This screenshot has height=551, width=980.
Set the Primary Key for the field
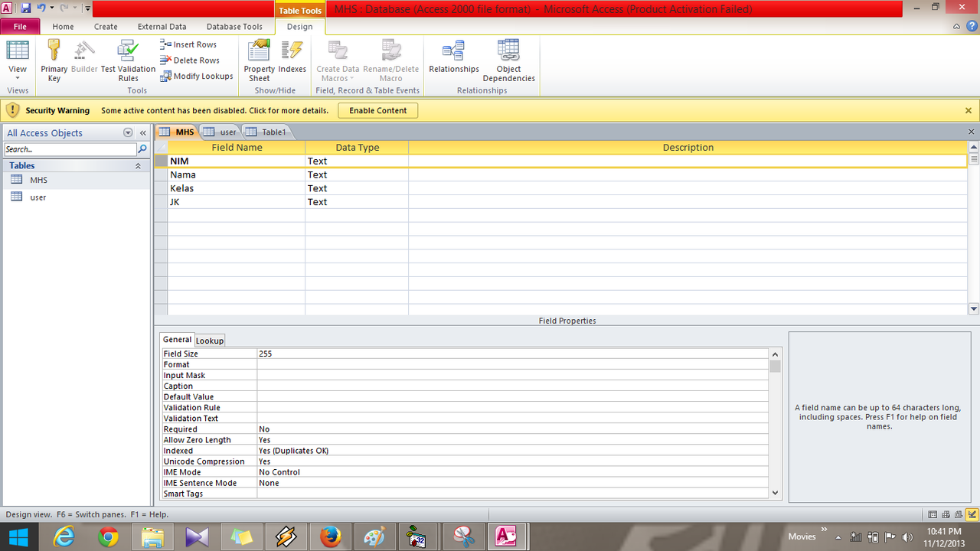(x=54, y=60)
